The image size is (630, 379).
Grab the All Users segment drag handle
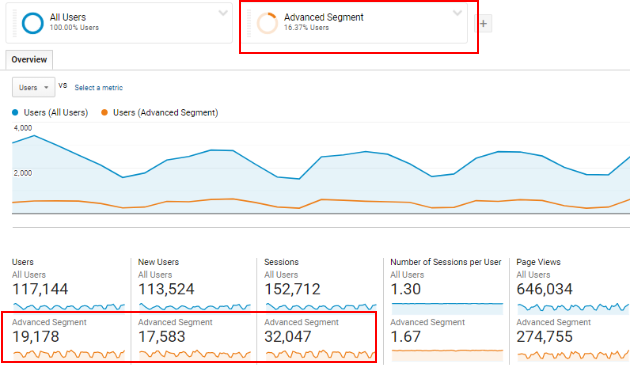click(x=15, y=23)
